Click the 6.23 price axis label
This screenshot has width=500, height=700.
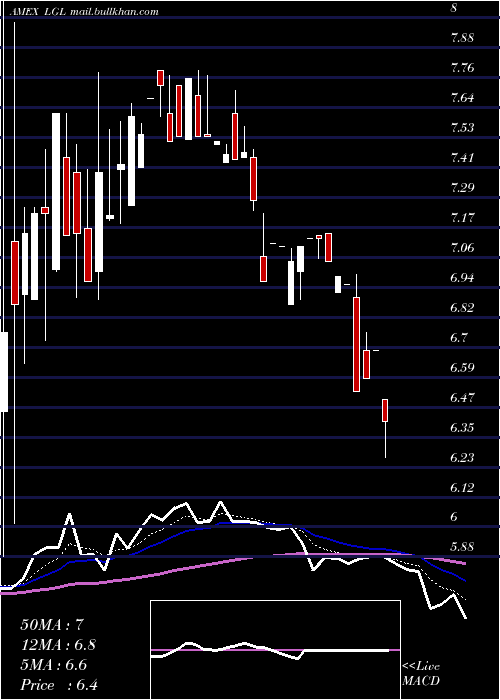tap(462, 457)
